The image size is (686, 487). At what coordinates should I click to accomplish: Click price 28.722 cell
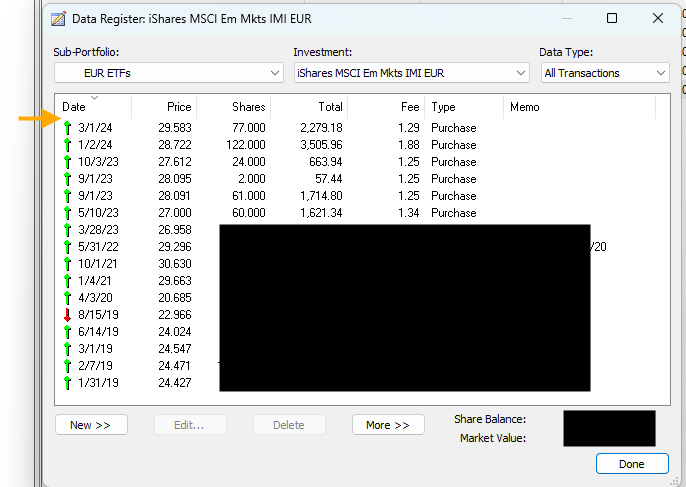coord(175,145)
